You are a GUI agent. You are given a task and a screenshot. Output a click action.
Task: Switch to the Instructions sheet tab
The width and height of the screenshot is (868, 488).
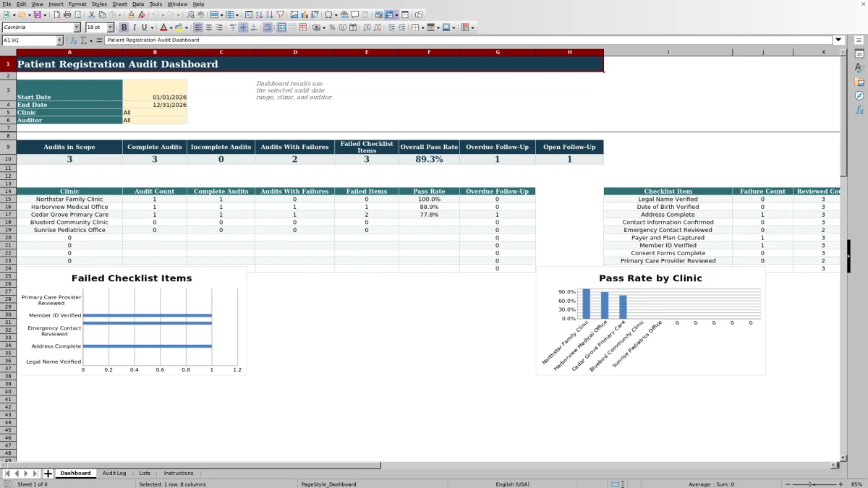(x=179, y=474)
